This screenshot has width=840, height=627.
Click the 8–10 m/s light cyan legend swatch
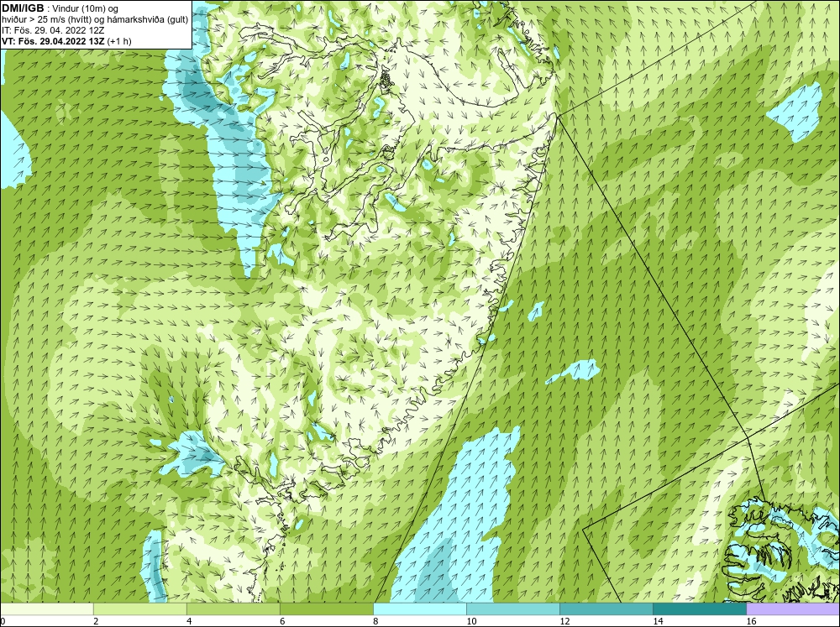[x=419, y=609]
